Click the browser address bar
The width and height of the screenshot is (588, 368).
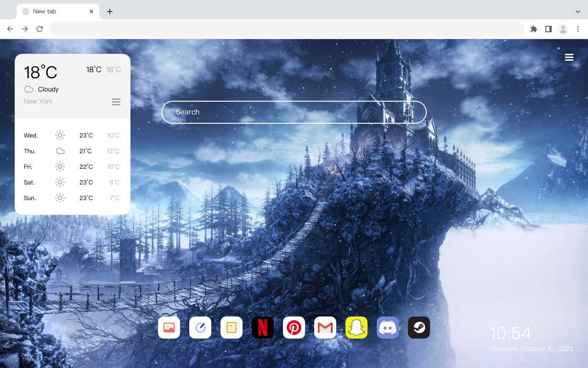pyautogui.click(x=287, y=29)
